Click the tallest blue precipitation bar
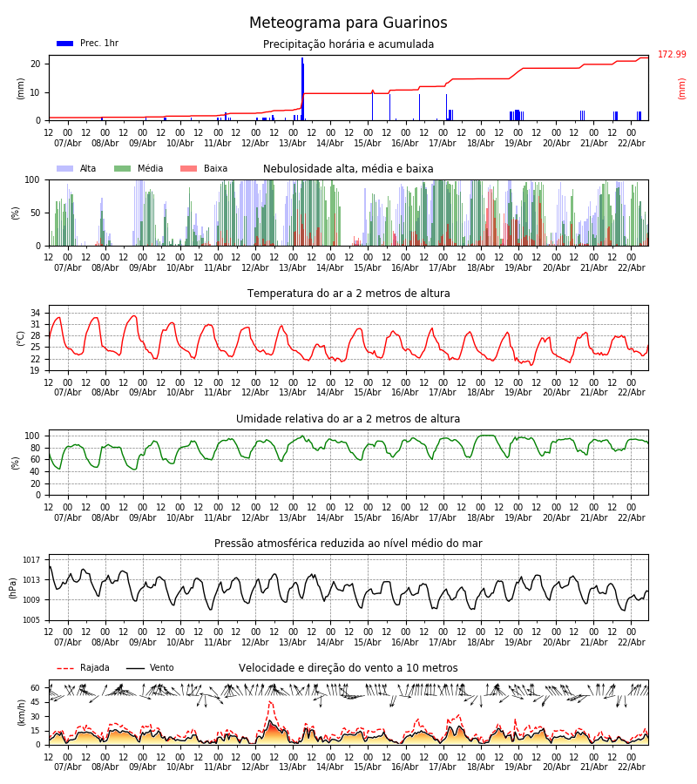Screen dimensions: 697x784 (x=302, y=87)
